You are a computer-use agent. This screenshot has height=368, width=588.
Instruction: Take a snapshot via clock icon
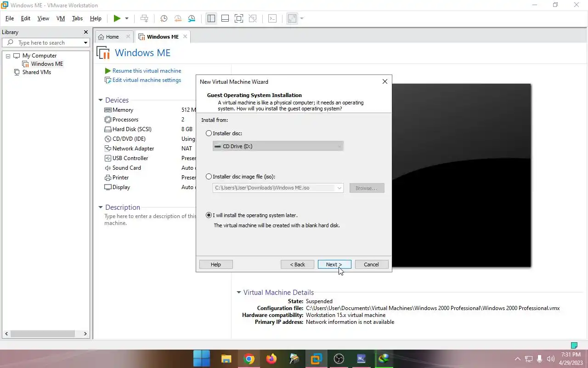point(164,18)
